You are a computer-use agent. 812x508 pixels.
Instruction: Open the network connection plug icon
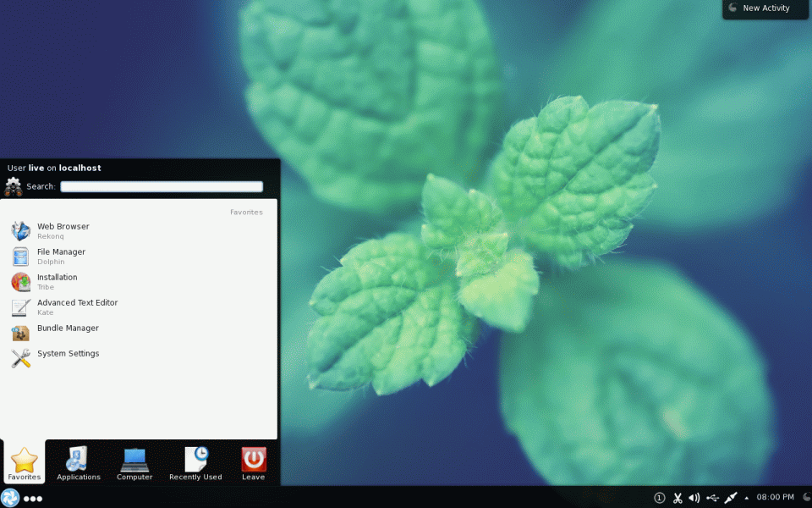click(x=731, y=498)
